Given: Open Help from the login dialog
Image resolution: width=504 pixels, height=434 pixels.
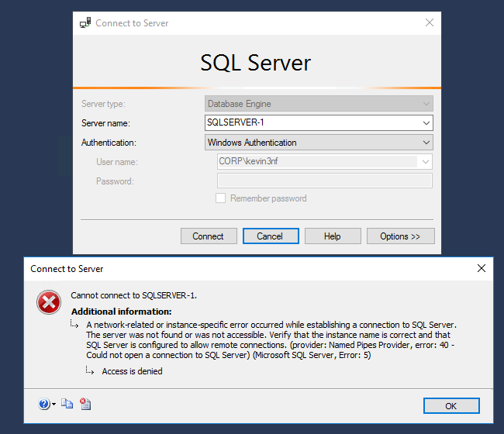Looking at the screenshot, I should (x=333, y=236).
